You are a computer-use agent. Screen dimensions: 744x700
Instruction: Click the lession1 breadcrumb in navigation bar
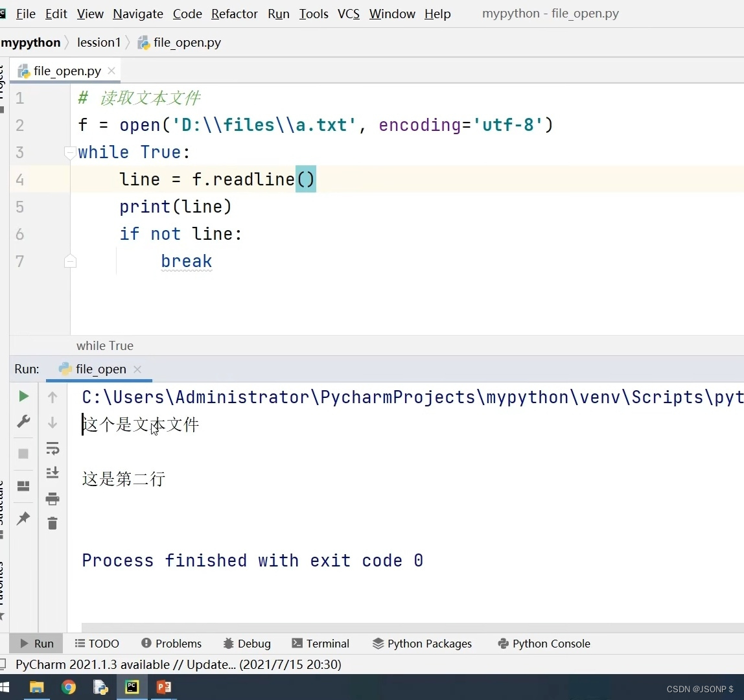tap(99, 43)
